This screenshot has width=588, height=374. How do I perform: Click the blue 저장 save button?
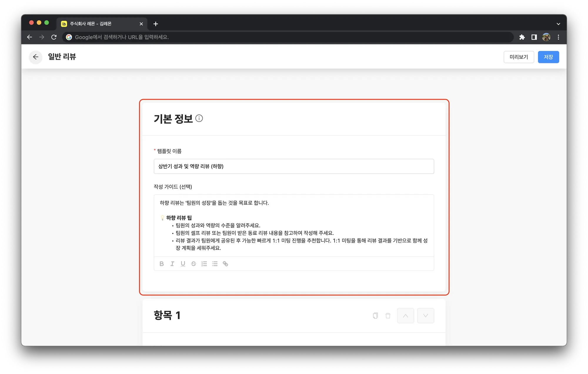tap(548, 57)
